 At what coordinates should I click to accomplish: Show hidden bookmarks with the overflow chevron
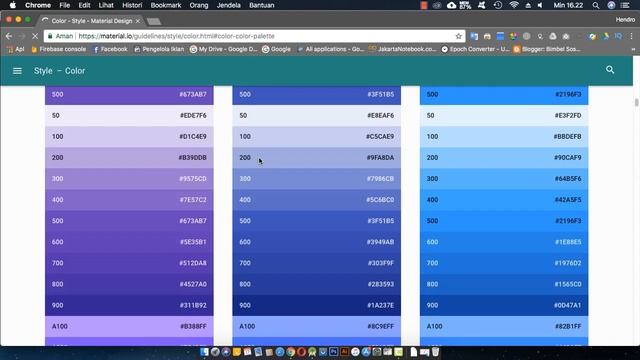(633, 49)
